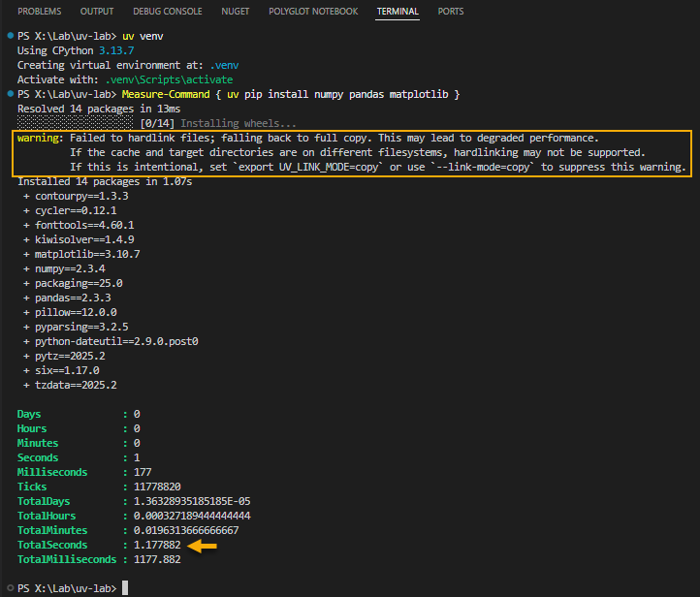Click the 'warning:' label in output
The height and width of the screenshot is (597, 700).
(x=41, y=139)
